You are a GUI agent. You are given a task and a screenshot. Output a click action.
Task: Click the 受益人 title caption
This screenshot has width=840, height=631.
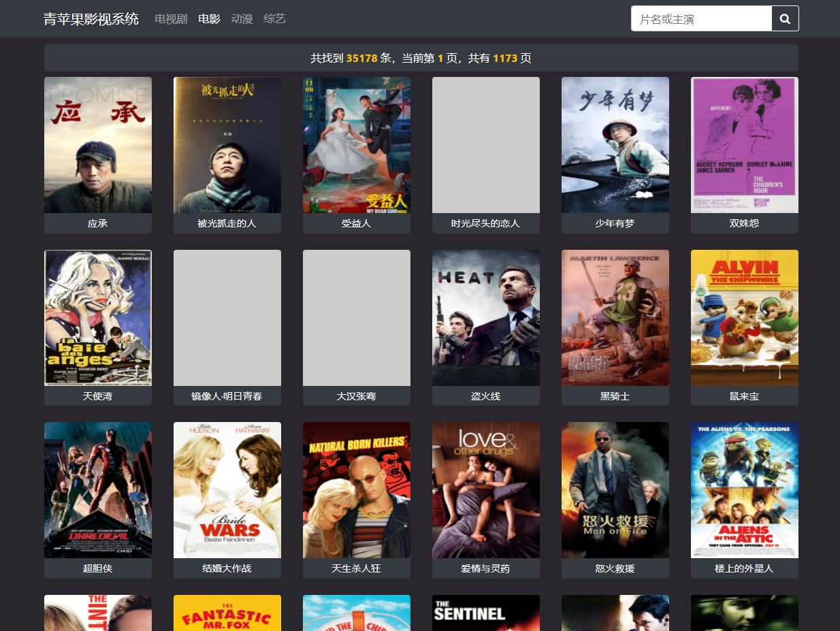pyautogui.click(x=357, y=223)
